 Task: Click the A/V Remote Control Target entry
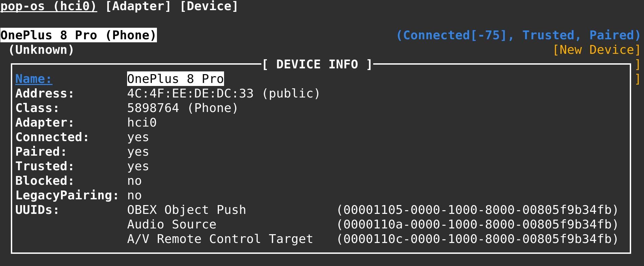220,239
